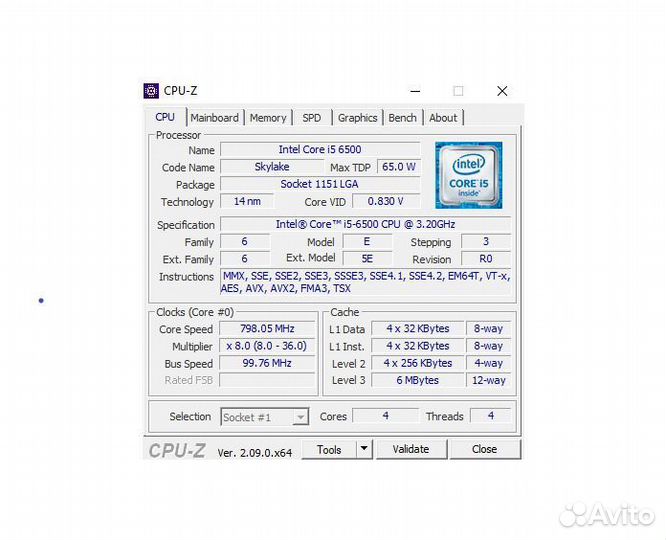Close the CPU-Z window with X

click(502, 91)
